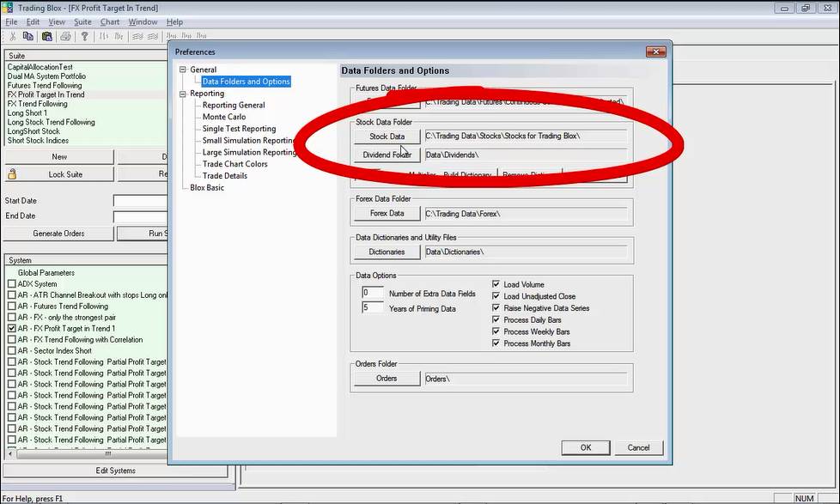Open the Chart menu
Screen dimensions: 840x504
click(x=110, y=22)
